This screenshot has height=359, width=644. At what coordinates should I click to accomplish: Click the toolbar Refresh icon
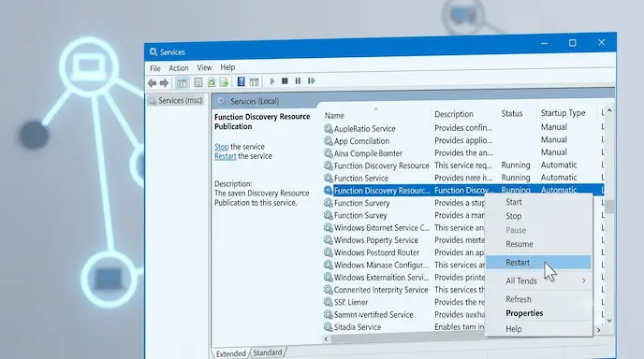click(x=212, y=82)
